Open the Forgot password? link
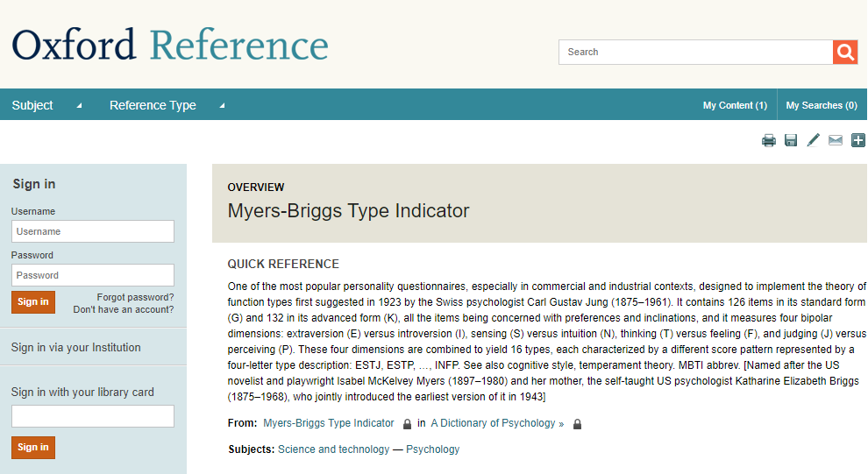 coord(135,297)
